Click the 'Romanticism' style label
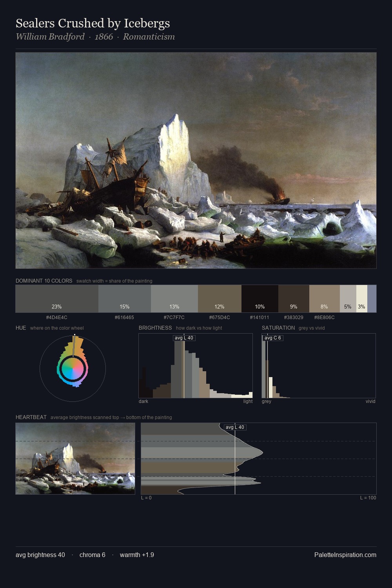Viewport: 392px width, 588px height. [x=149, y=37]
